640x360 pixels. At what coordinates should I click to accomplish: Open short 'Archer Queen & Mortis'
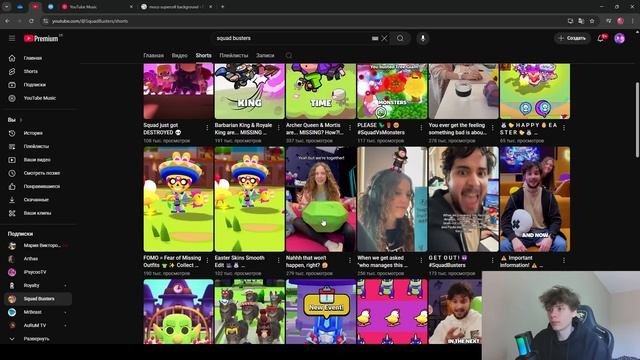(320, 91)
